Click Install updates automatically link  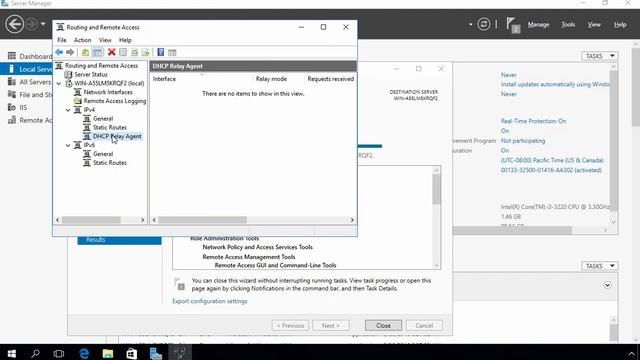point(555,84)
